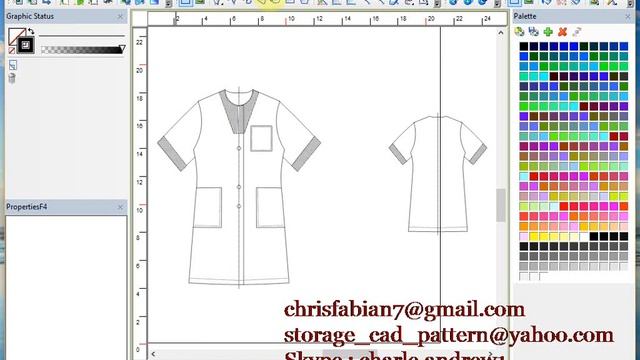Click the Graphic Status panel title
Image resolution: width=640 pixels, height=360 pixels.
(30, 16)
